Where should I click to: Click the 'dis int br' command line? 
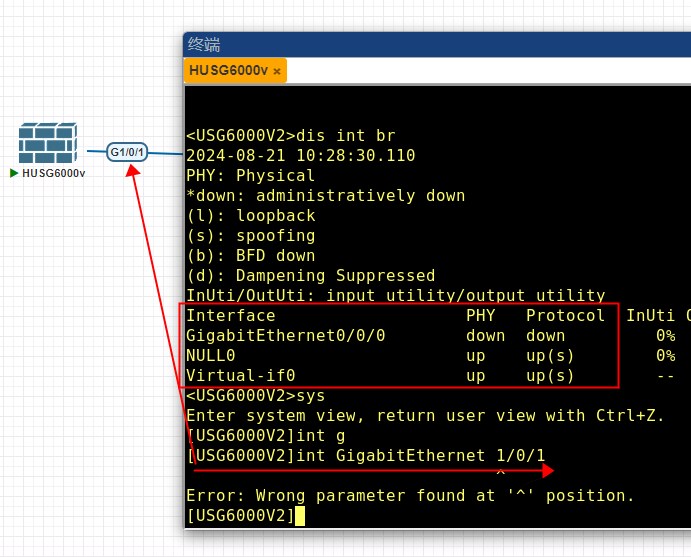[x=291, y=135]
